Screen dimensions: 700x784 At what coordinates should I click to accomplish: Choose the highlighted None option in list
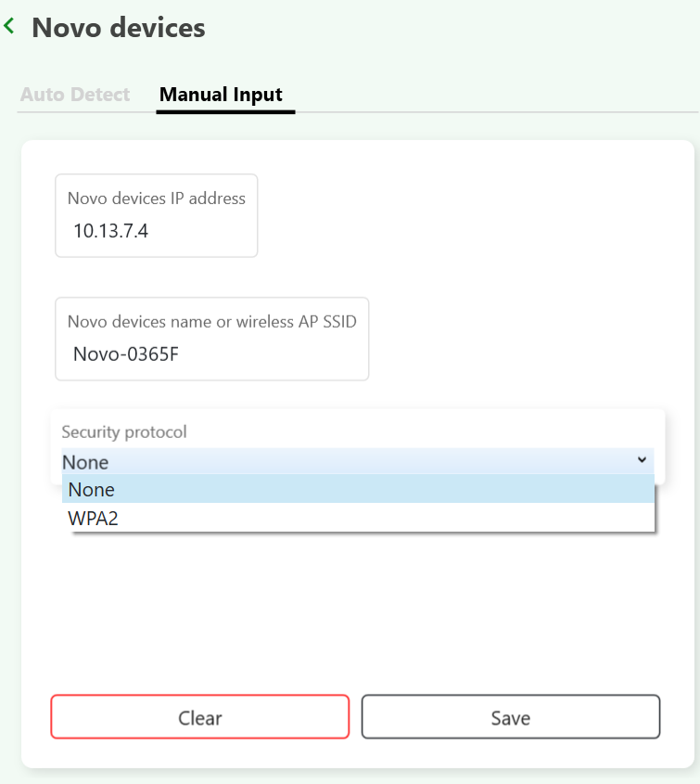coord(358,490)
